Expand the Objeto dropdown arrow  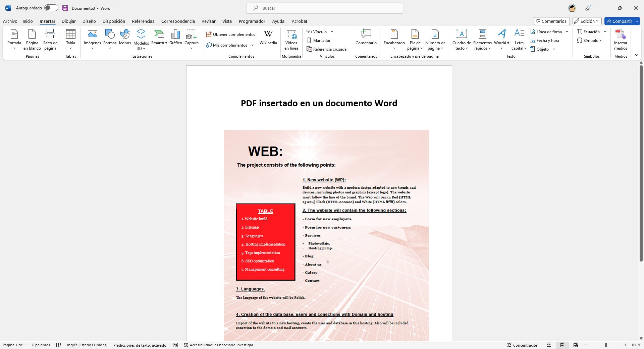click(x=554, y=49)
